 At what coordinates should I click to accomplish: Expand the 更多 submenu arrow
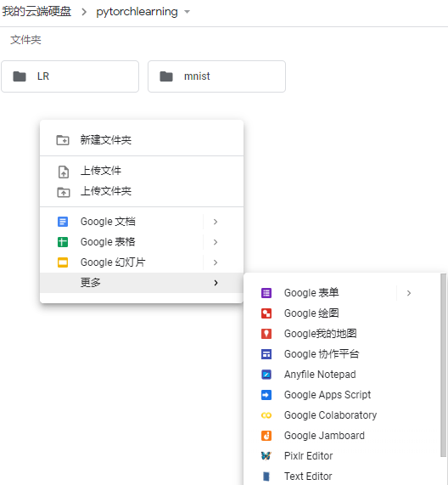click(216, 283)
